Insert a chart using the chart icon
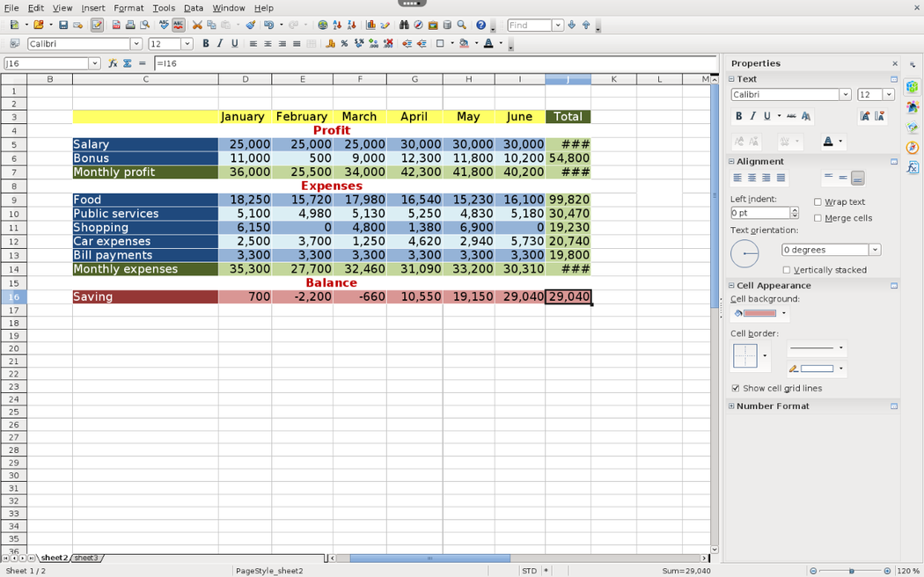The width and height of the screenshot is (924, 577). pos(370,26)
